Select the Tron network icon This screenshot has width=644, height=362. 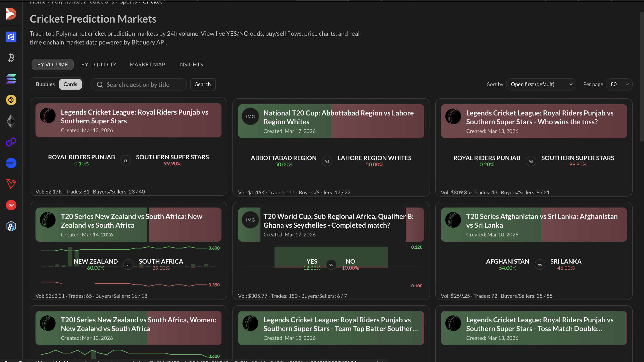11,184
